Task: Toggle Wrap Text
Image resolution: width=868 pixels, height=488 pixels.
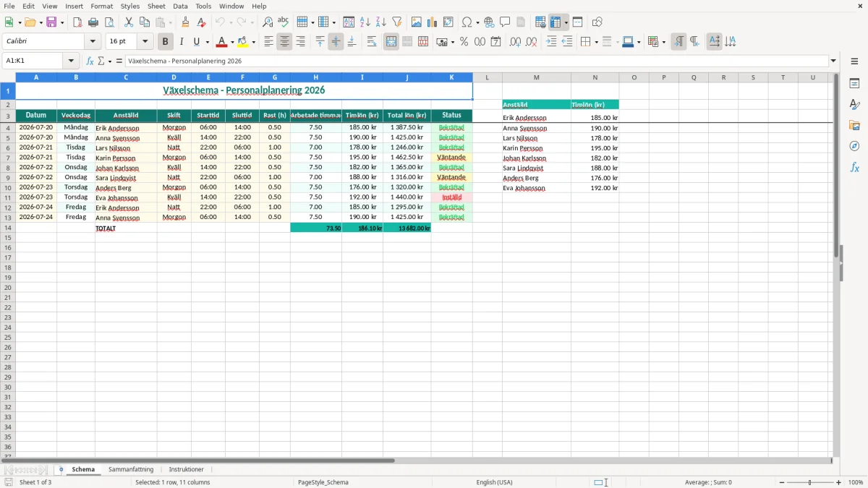Action: (372, 42)
